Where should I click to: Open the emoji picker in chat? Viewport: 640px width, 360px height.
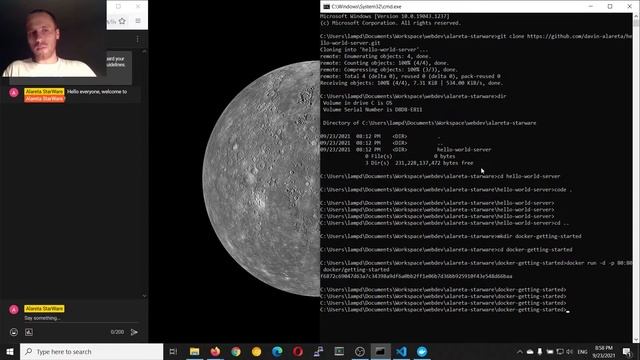point(14,332)
